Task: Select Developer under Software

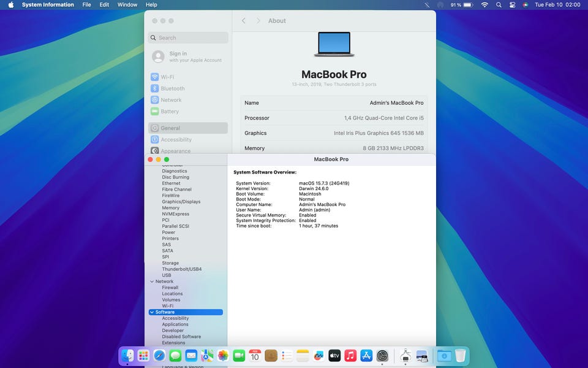Action: coord(173,331)
